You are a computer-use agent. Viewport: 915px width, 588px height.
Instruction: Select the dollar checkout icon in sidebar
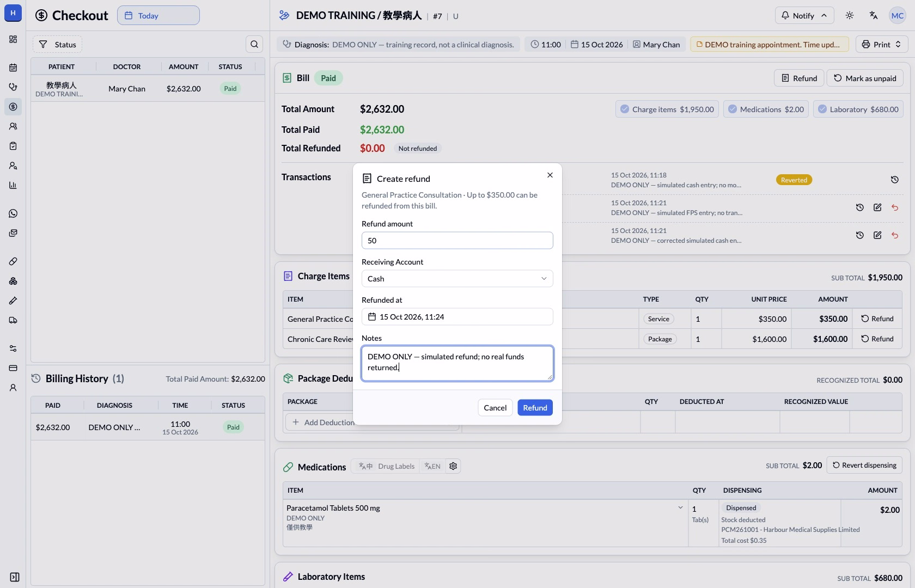point(13,107)
